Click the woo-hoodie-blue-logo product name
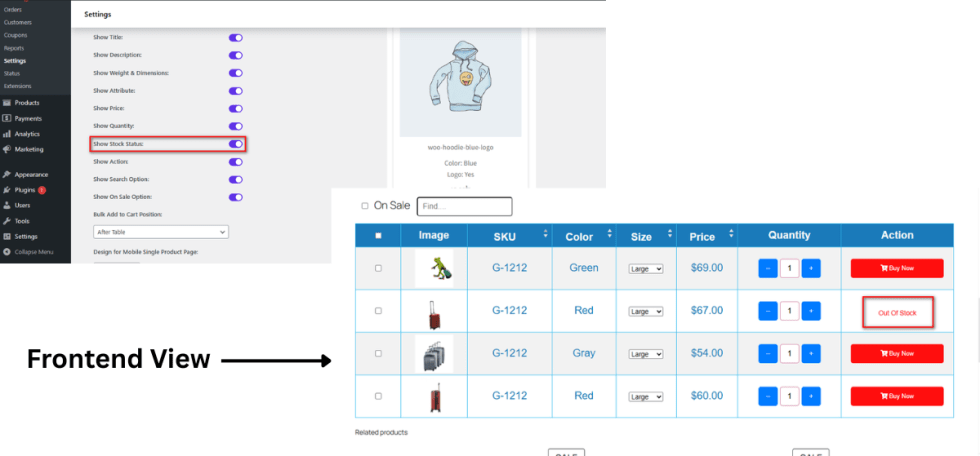The width and height of the screenshot is (980, 456). click(x=461, y=147)
